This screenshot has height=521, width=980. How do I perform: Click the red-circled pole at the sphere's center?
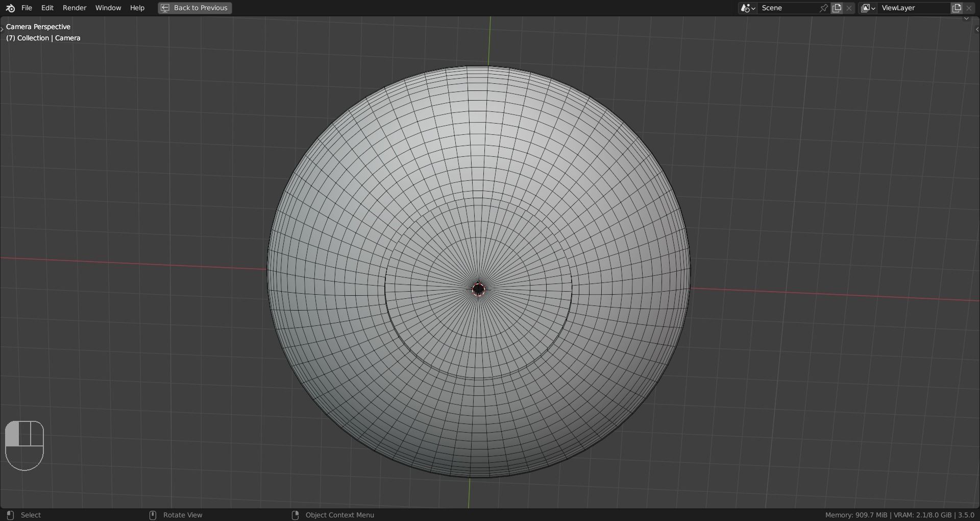(x=479, y=290)
